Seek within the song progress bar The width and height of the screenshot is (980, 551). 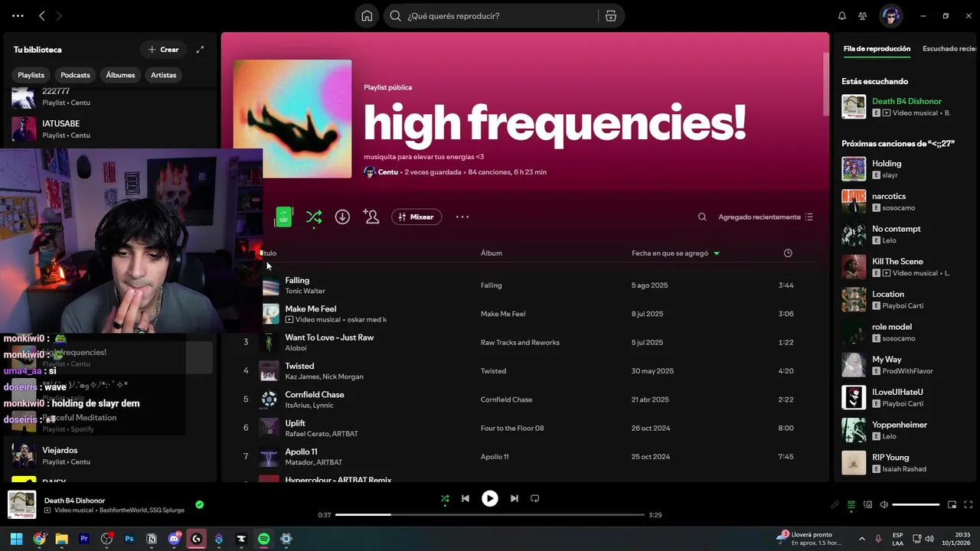click(x=490, y=515)
